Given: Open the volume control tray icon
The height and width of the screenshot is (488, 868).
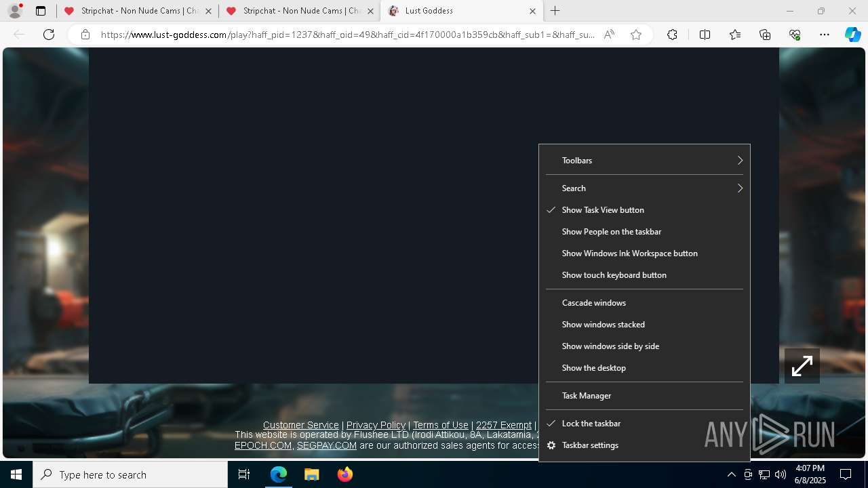Looking at the screenshot, I should [781, 474].
